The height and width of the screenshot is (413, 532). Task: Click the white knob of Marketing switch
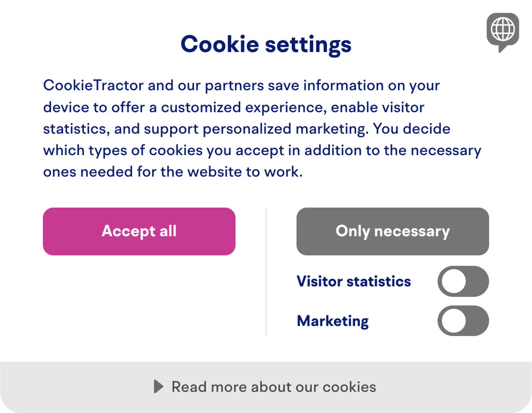[453, 321]
